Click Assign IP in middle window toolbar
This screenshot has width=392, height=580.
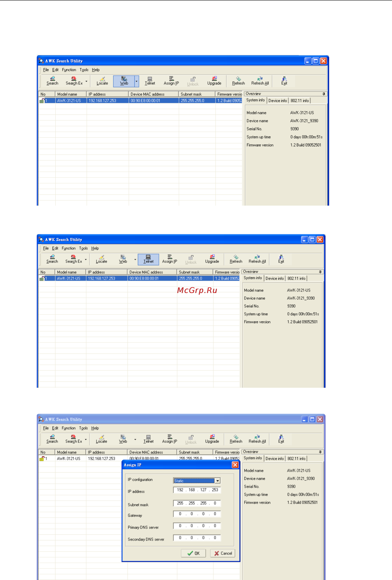tap(170, 259)
